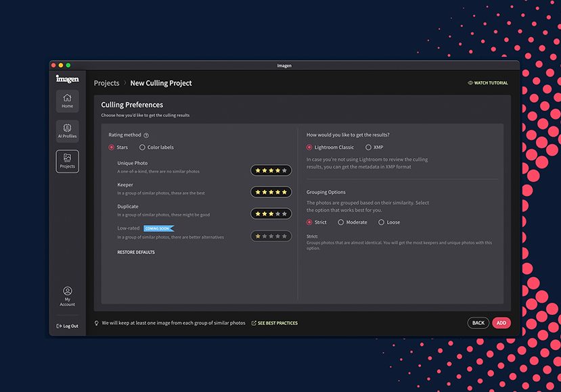Click the Log Out label
561x392 pixels.
pyautogui.click(x=70, y=326)
